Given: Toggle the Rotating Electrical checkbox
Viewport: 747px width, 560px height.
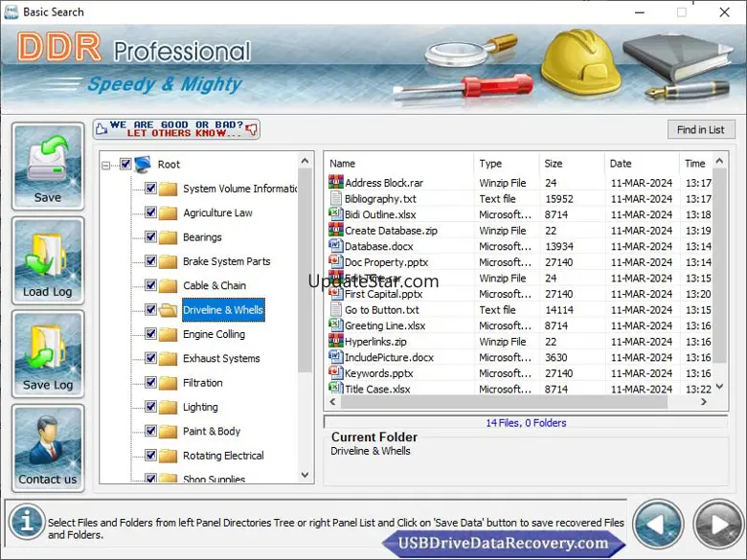Looking at the screenshot, I should pos(150,456).
